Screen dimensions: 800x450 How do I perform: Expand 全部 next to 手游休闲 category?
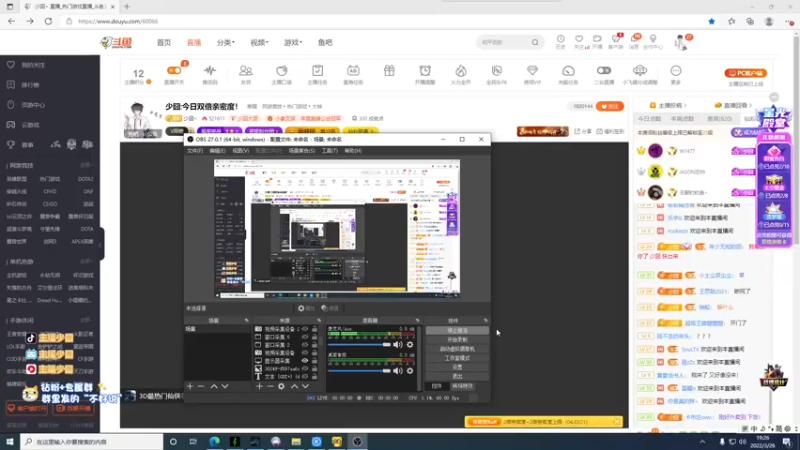(x=86, y=320)
